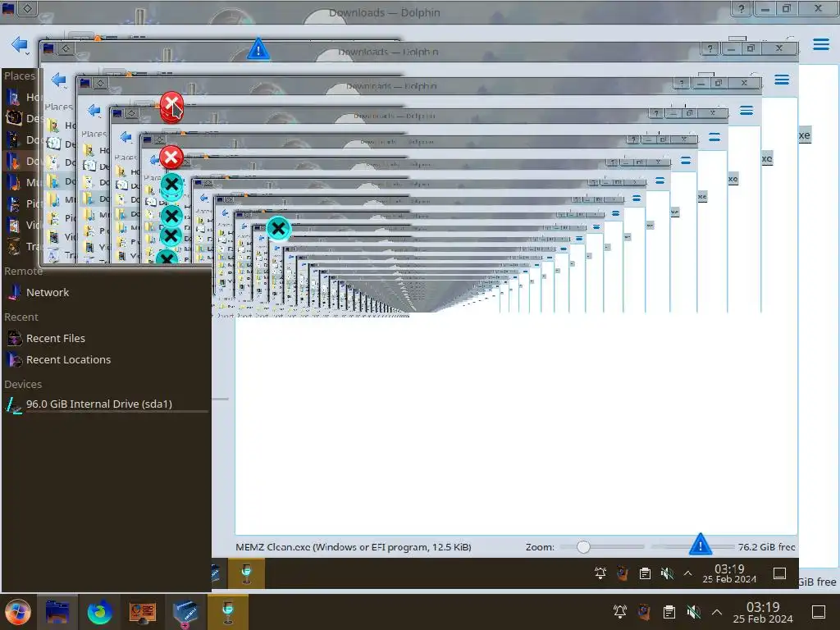Screen dimensions: 840x630
Task: Select the 96.0 GiB Internal Drive (sda1) device
Action: pyautogui.click(x=106, y=404)
